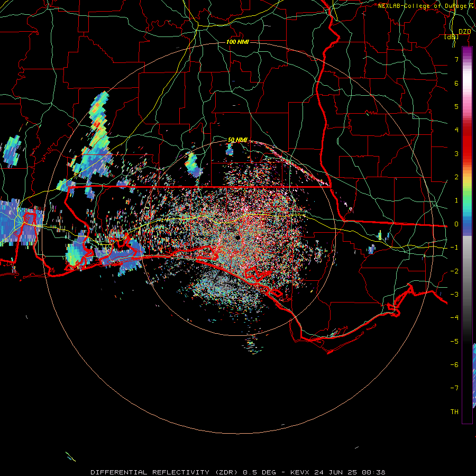Click the negative 6 dB scale label
The height and width of the screenshot is (476, 476).
click(454, 365)
